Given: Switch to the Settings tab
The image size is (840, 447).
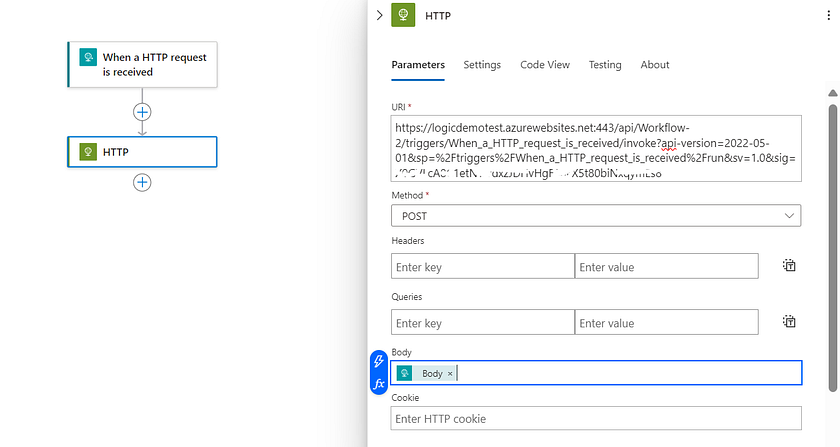Looking at the screenshot, I should click(482, 65).
